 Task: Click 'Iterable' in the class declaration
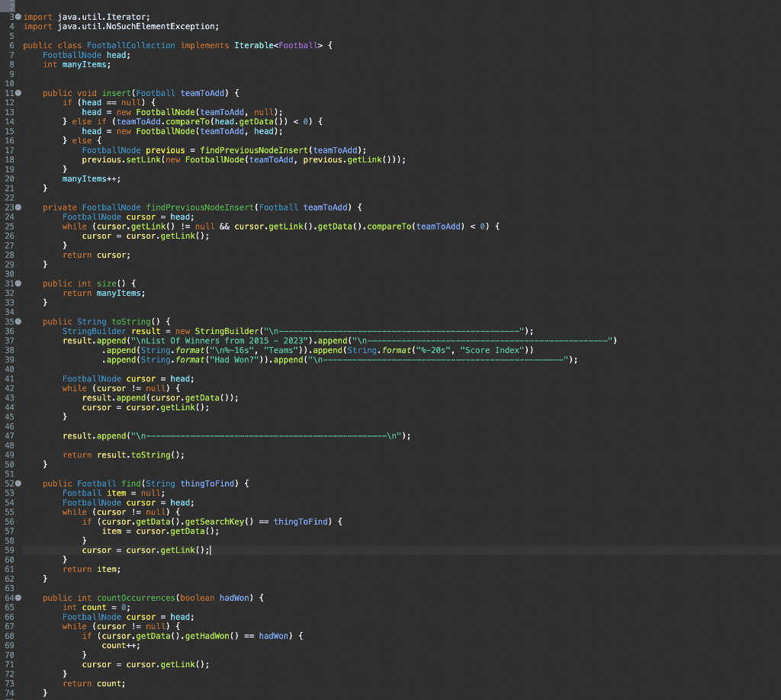pyautogui.click(x=253, y=45)
